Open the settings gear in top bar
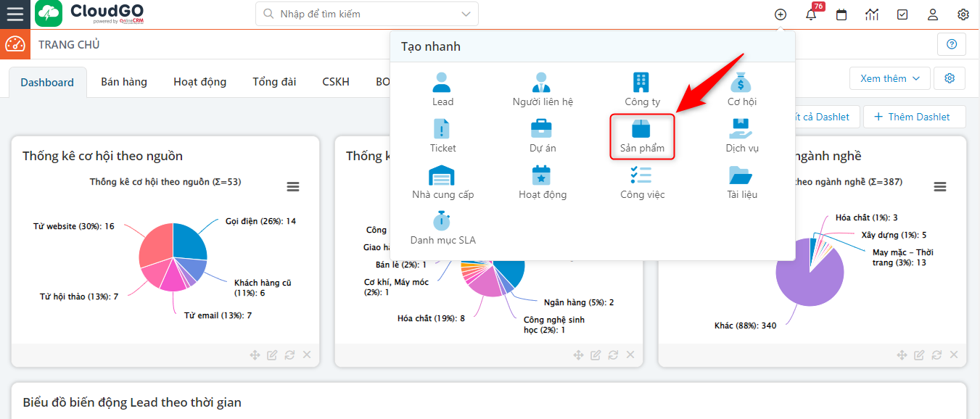 (x=963, y=14)
